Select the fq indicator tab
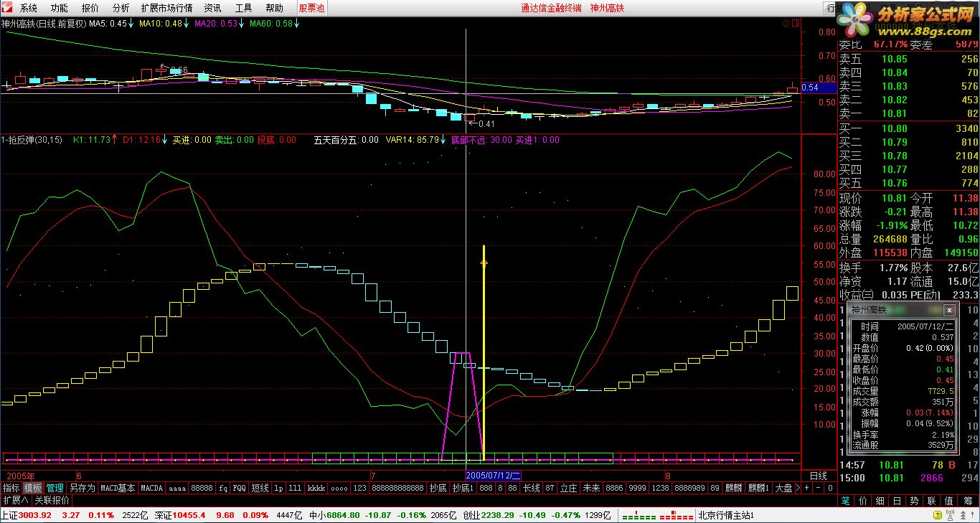 (x=223, y=488)
